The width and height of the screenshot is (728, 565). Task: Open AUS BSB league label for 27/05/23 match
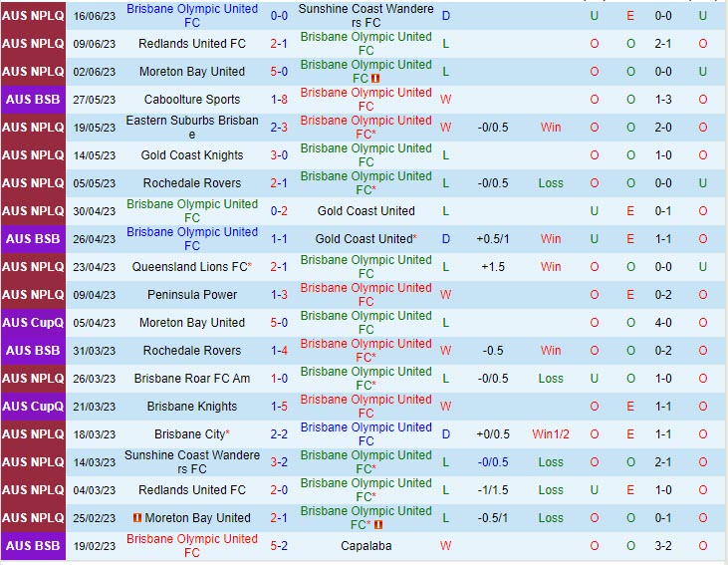point(33,100)
